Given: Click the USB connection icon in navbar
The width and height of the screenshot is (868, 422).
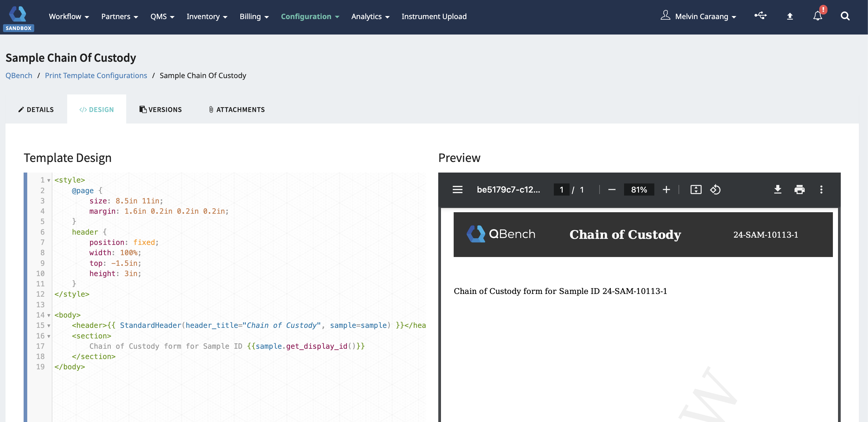Looking at the screenshot, I should point(760,15).
